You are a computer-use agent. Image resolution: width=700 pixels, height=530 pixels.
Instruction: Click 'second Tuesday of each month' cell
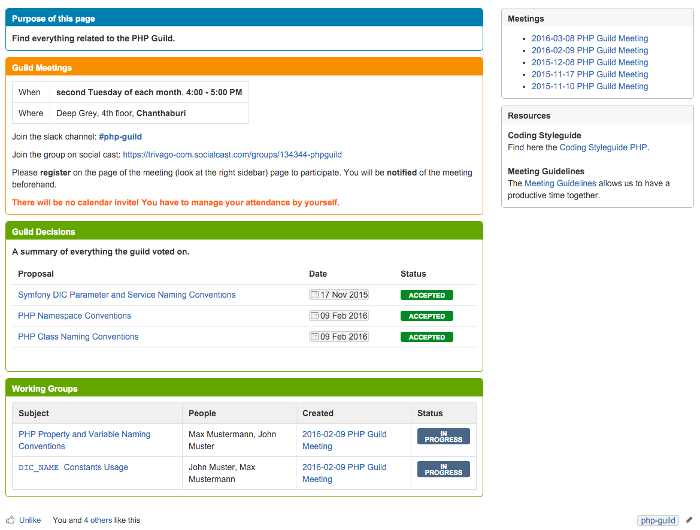point(149,92)
